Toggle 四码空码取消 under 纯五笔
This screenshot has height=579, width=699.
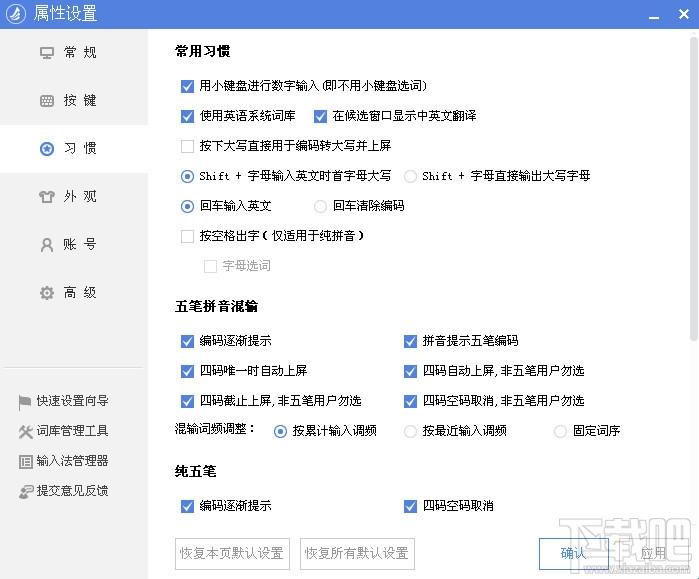click(410, 506)
